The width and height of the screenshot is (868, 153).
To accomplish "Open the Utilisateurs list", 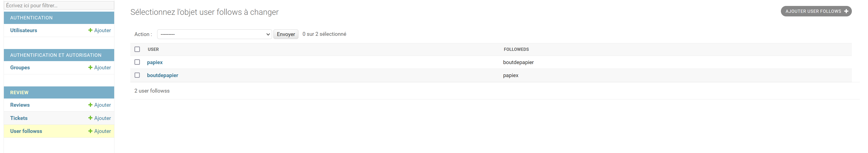I will (x=24, y=30).
